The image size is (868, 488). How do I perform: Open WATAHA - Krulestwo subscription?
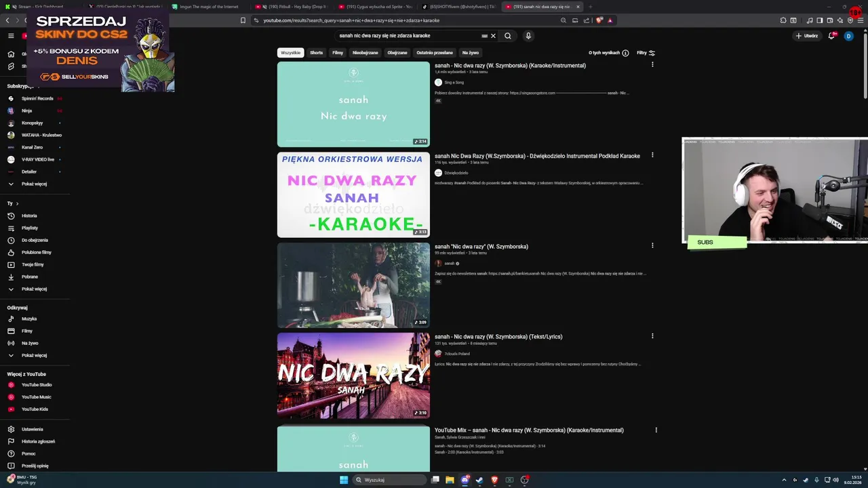pyautogui.click(x=35, y=135)
